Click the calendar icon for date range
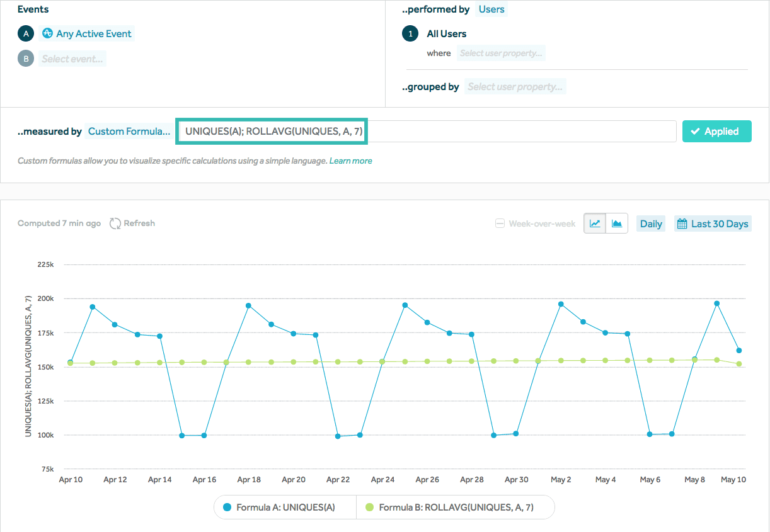Viewport: 770px width, 532px height. pyautogui.click(x=682, y=224)
